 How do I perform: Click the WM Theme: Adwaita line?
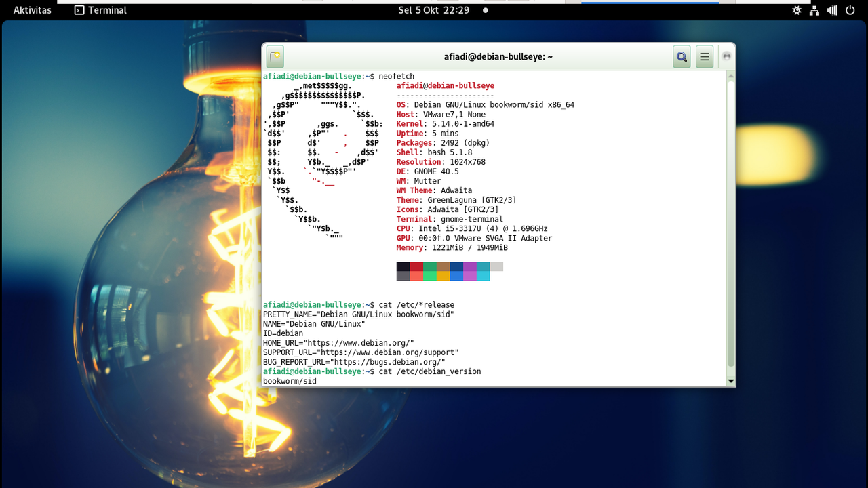coord(434,190)
